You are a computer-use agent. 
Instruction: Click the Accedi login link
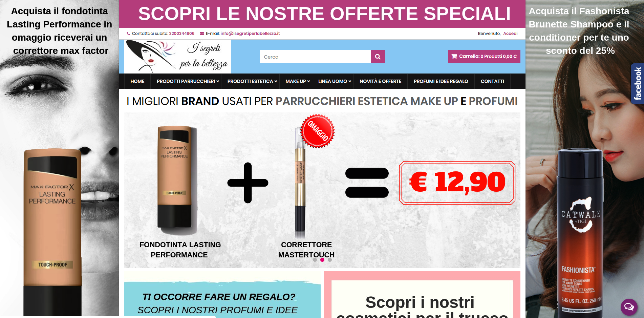click(510, 34)
